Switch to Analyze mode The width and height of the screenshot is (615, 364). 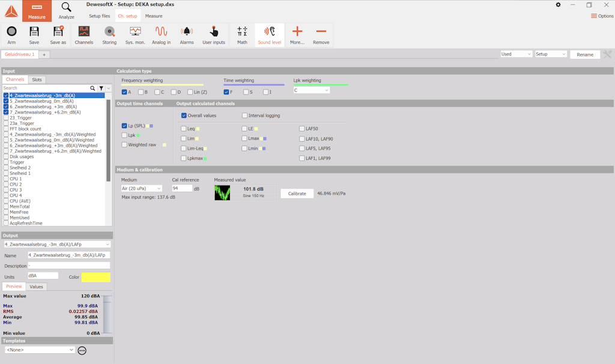(66, 11)
